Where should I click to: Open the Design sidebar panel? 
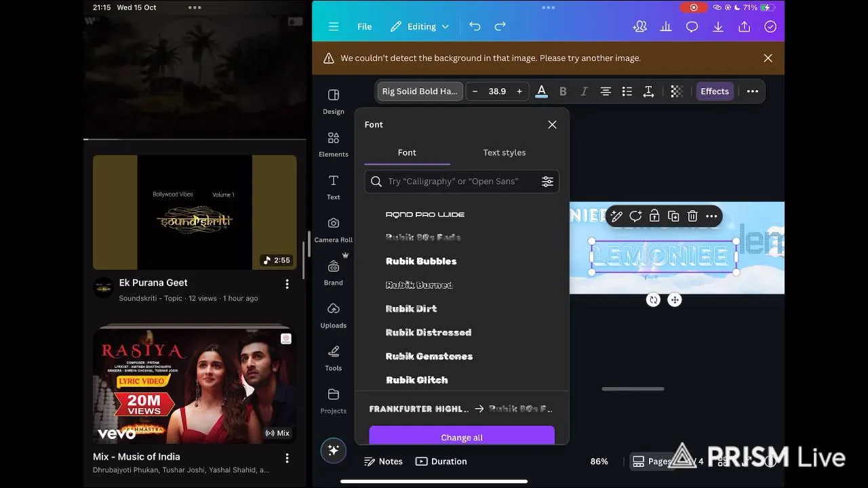click(x=333, y=101)
